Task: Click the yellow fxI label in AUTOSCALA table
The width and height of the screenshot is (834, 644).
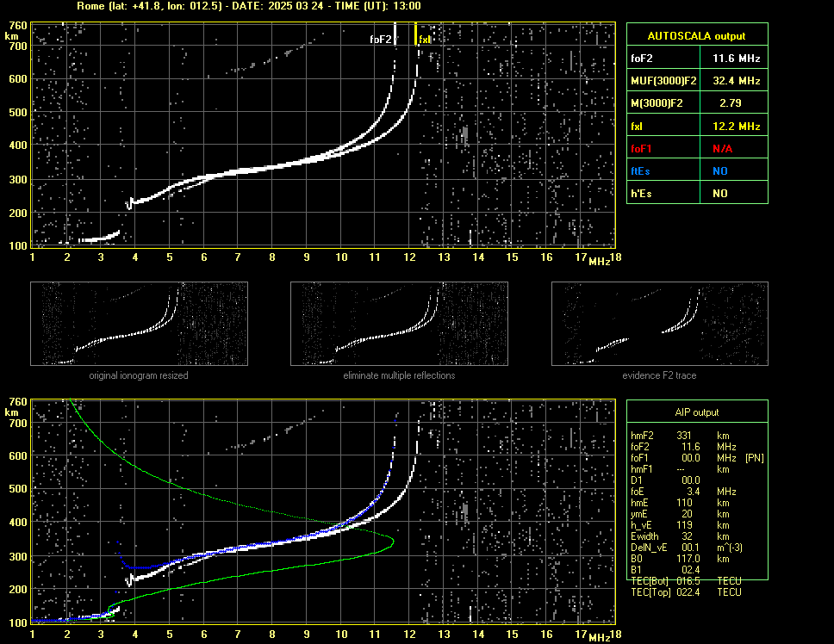Action: click(x=636, y=127)
